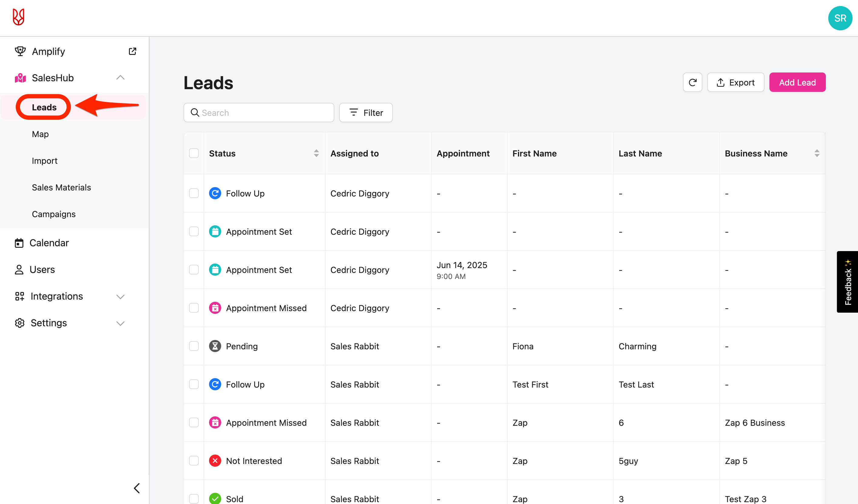Click the Calendar sidebar icon
The width and height of the screenshot is (858, 504).
click(x=19, y=243)
